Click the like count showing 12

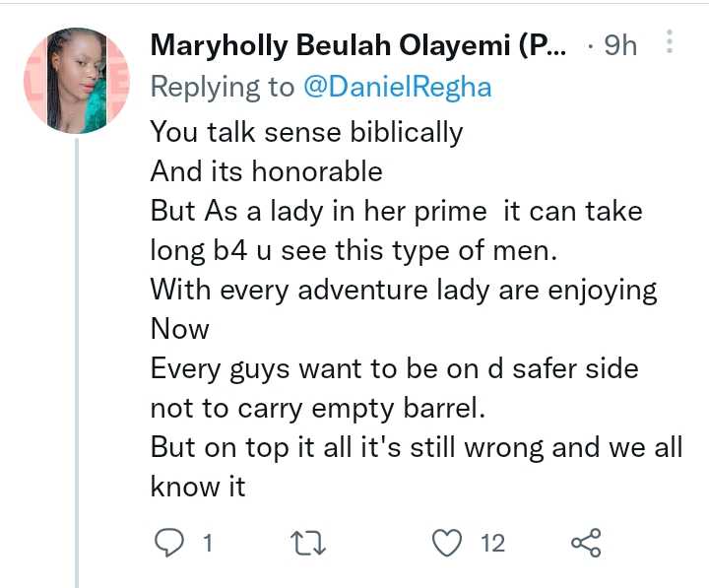492,543
